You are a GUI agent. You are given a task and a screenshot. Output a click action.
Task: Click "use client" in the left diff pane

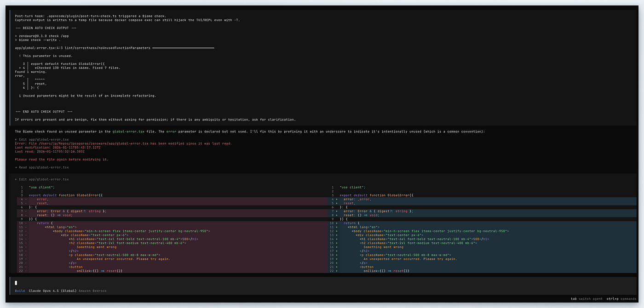41,187
